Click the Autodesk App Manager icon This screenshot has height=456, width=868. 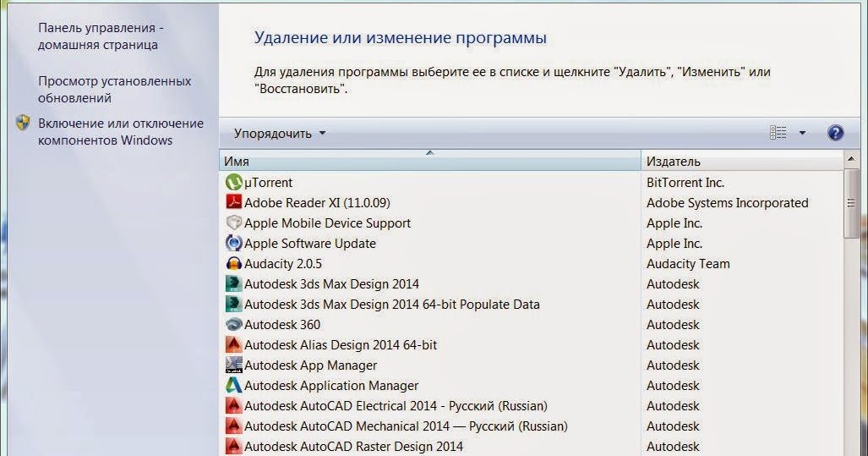pos(233,365)
